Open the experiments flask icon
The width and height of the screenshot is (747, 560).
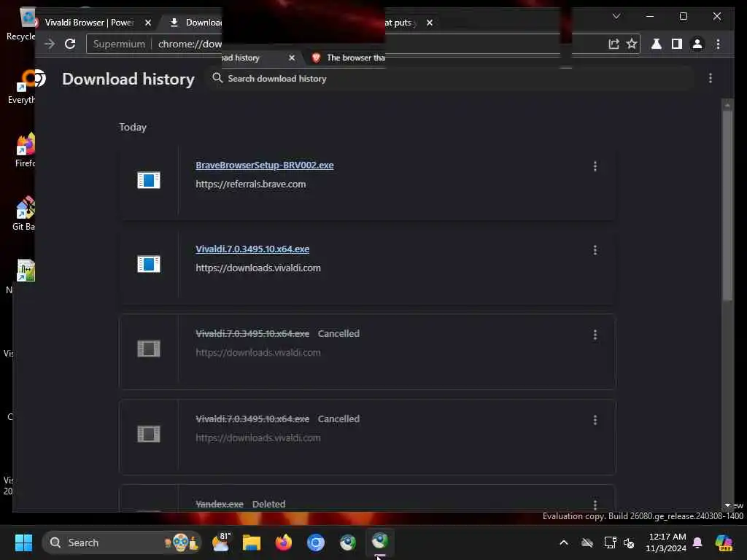[656, 44]
